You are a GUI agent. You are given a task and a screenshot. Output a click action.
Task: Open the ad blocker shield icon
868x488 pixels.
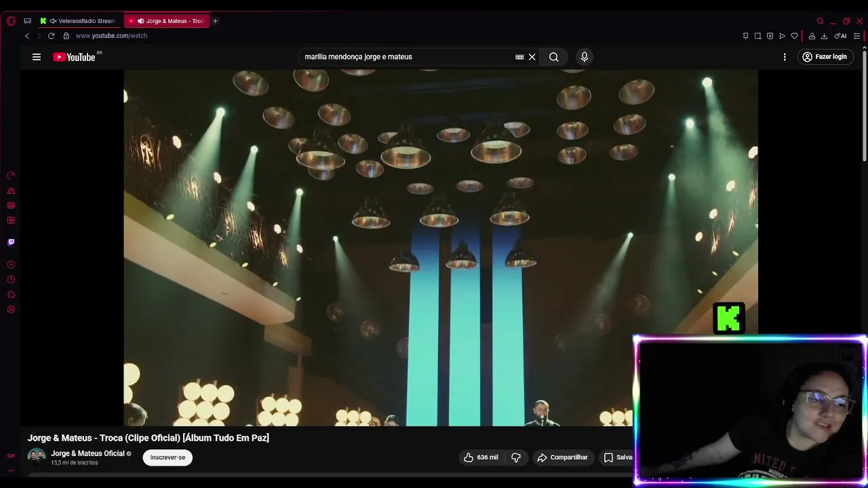(770, 36)
